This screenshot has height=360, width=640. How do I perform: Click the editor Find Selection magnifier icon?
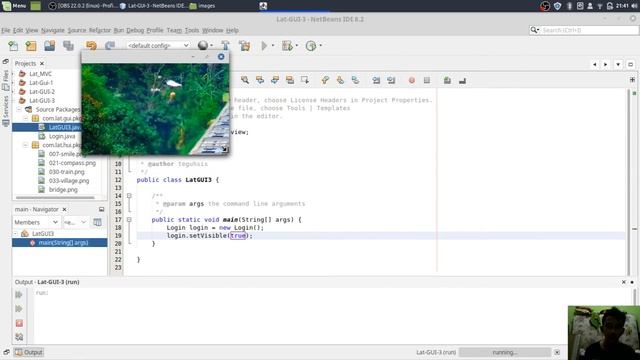[245, 80]
